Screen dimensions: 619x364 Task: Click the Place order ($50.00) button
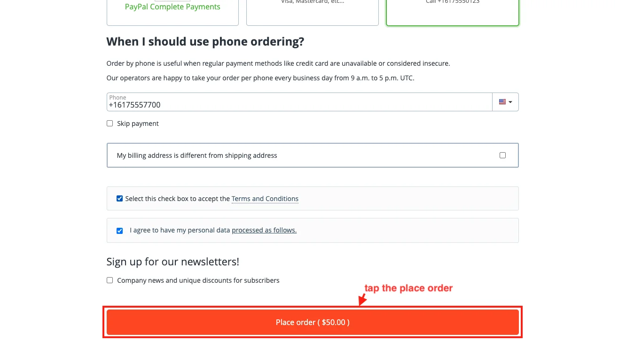click(313, 322)
